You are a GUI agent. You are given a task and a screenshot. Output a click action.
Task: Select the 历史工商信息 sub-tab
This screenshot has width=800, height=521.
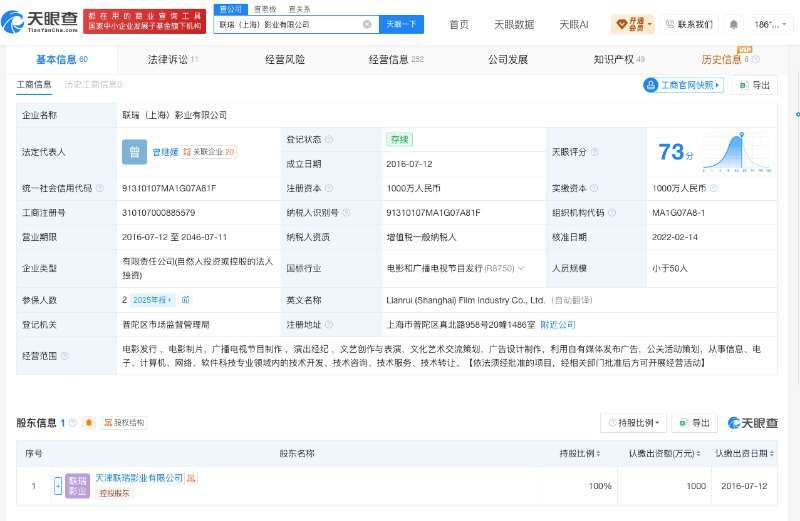93,85
